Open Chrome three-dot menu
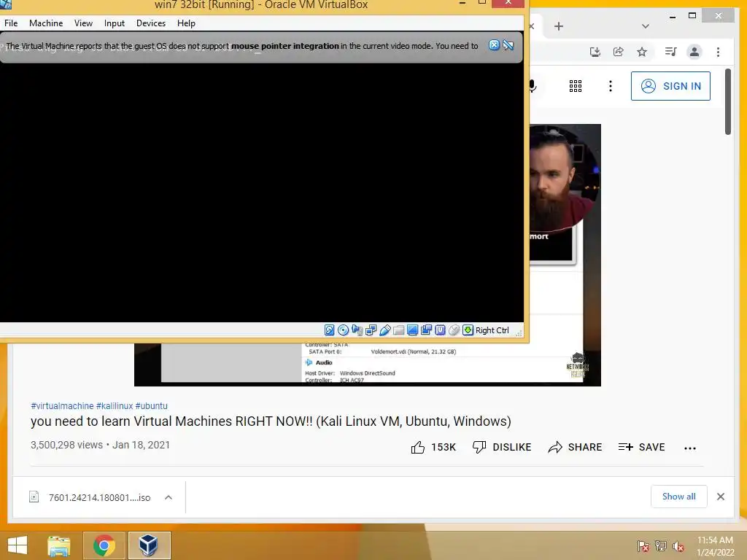This screenshot has width=747, height=560. pyautogui.click(x=719, y=52)
